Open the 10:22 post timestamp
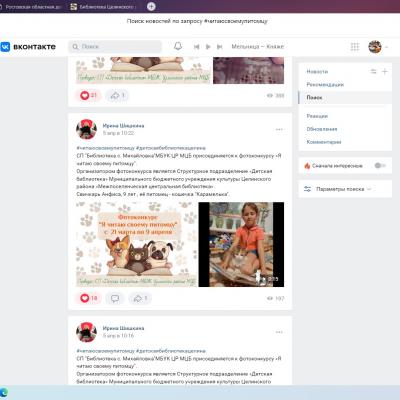This screenshot has height=400, width=400. (x=118, y=133)
